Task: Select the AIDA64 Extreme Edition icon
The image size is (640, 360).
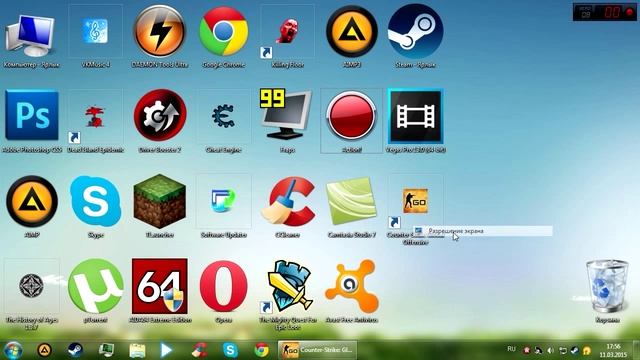Action: coord(160,291)
